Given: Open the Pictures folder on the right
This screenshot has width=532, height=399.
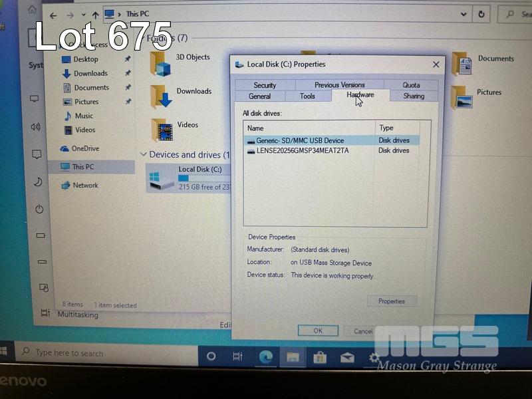Looking at the screenshot, I should point(462,96).
